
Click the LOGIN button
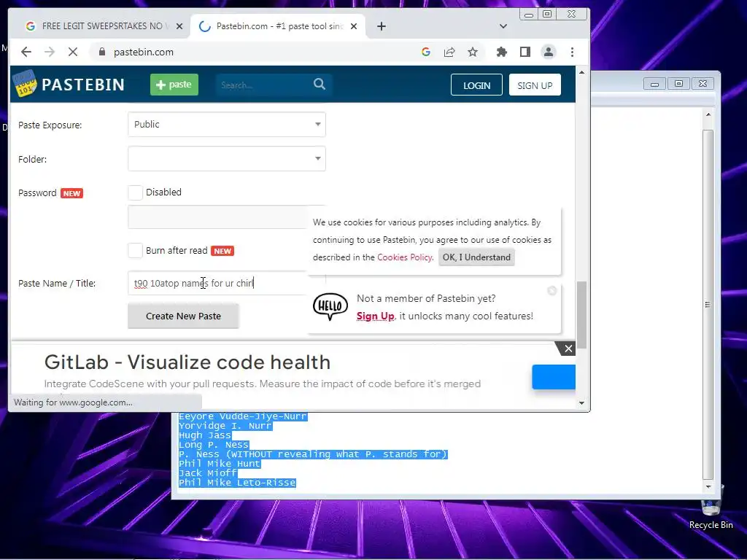[x=476, y=85]
